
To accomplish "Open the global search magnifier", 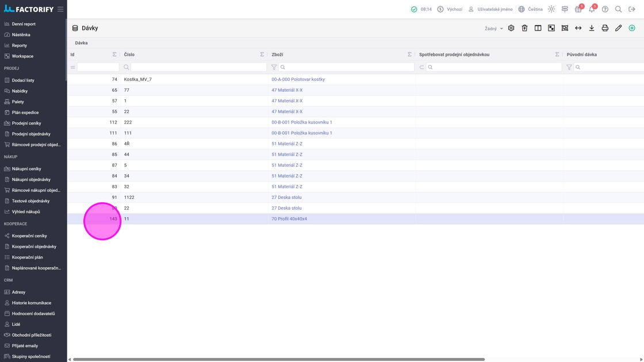I will point(618,9).
